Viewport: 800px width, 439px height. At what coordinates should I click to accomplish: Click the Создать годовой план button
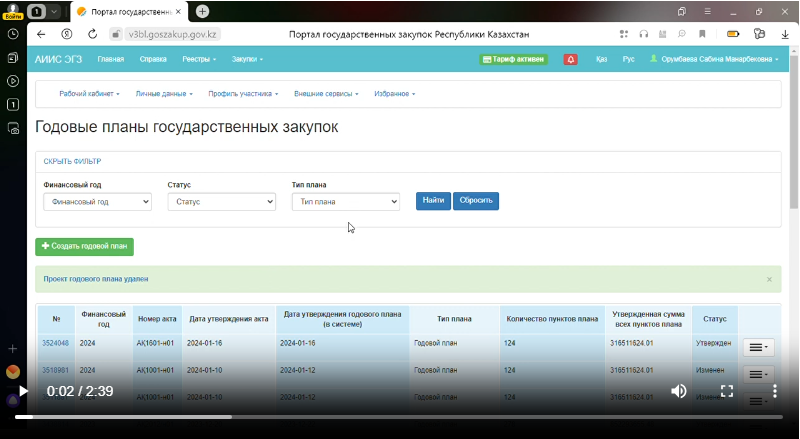coord(84,246)
